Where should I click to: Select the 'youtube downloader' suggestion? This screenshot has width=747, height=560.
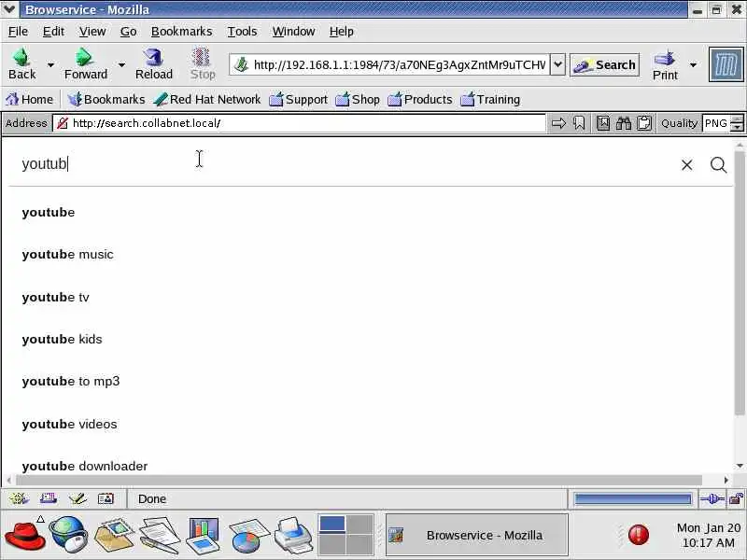84,466
